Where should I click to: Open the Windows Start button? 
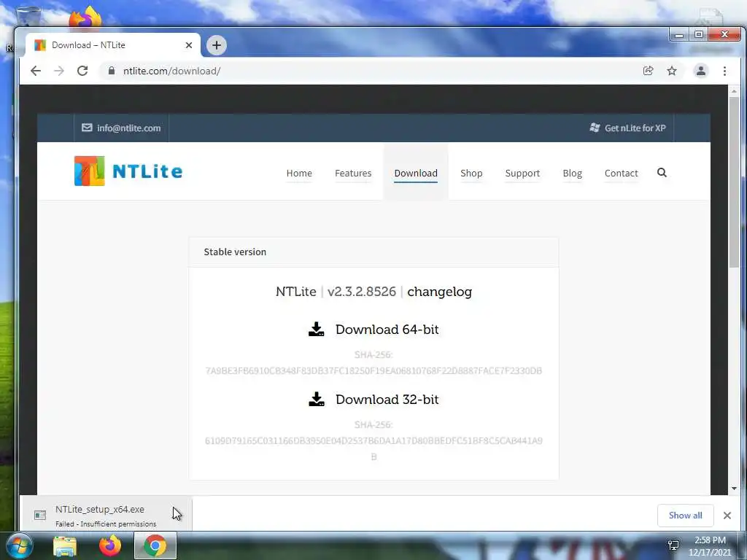(x=20, y=545)
